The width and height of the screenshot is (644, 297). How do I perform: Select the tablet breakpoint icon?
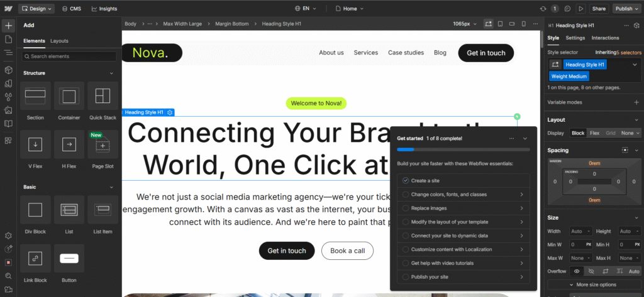(500, 24)
